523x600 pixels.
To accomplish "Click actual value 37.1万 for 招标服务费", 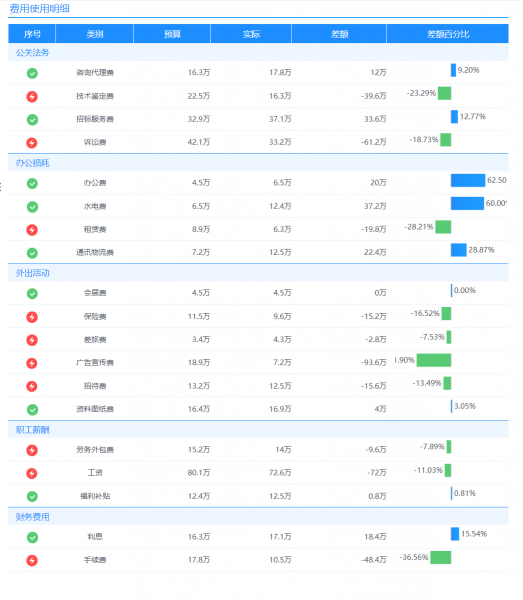I will (x=280, y=119).
